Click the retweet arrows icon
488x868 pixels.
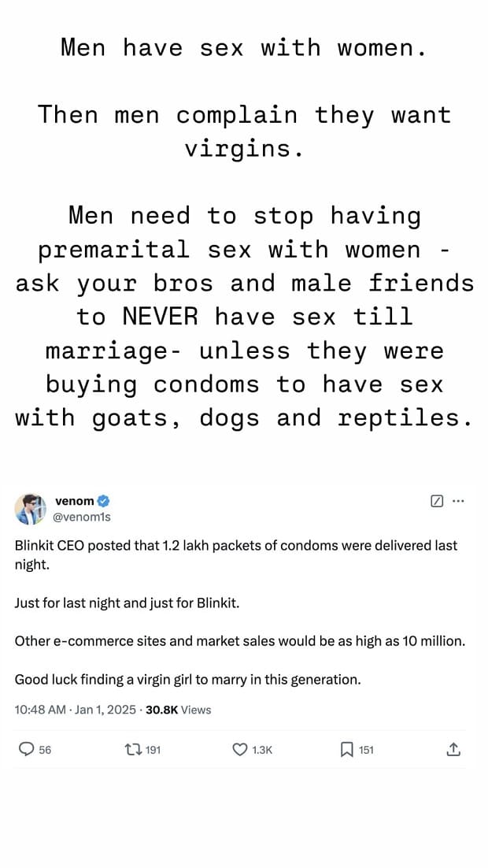tap(132, 750)
